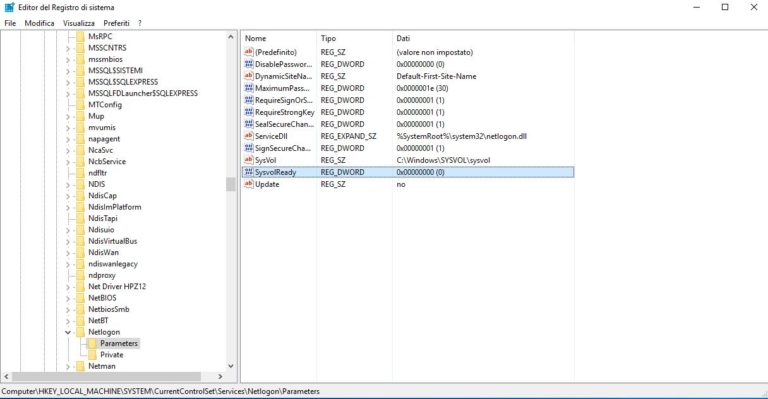Sort values by the Tipo column header
This screenshot has width=768, height=399.
pyautogui.click(x=354, y=38)
